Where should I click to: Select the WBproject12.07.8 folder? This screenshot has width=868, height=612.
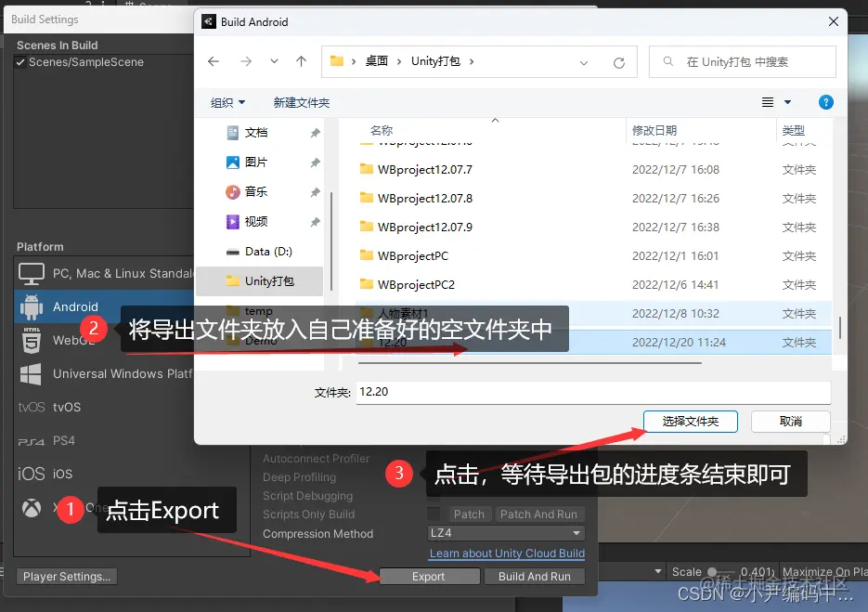[424, 199]
